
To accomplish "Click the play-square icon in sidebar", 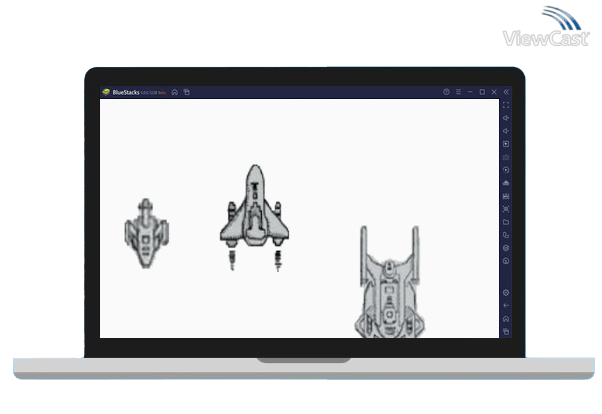I will point(506,144).
